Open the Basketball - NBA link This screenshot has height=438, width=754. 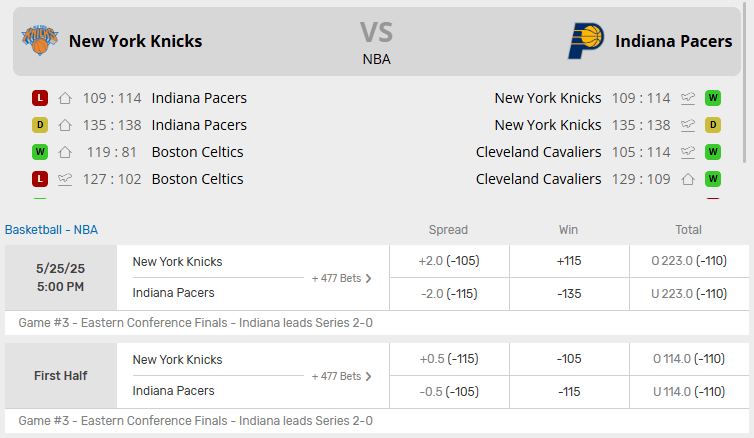(x=51, y=230)
